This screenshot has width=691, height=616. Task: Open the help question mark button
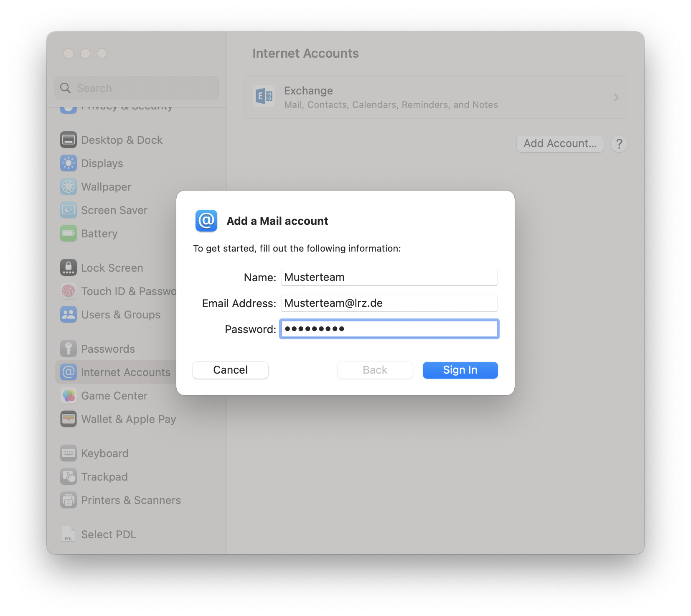coord(619,143)
